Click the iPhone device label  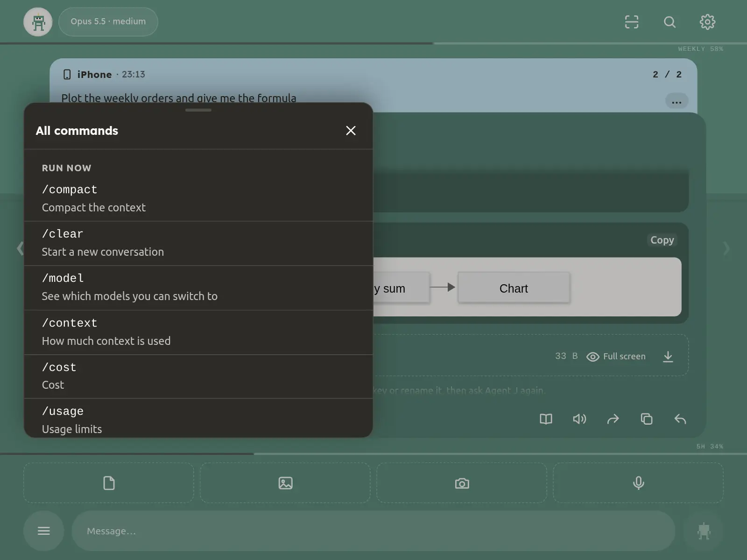(94, 75)
